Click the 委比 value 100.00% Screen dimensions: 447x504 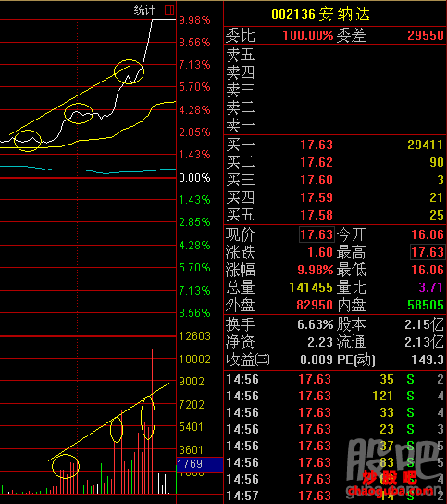308,35
